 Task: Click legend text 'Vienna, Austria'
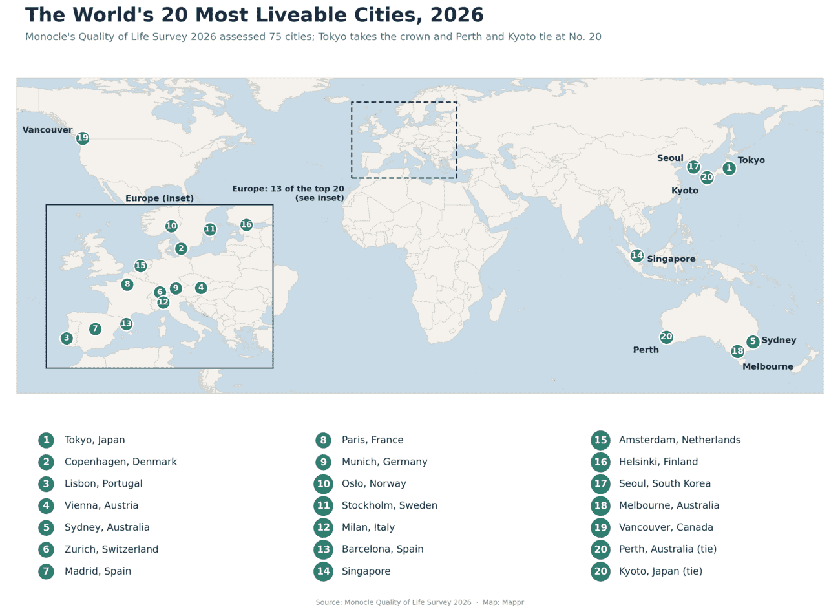point(101,505)
